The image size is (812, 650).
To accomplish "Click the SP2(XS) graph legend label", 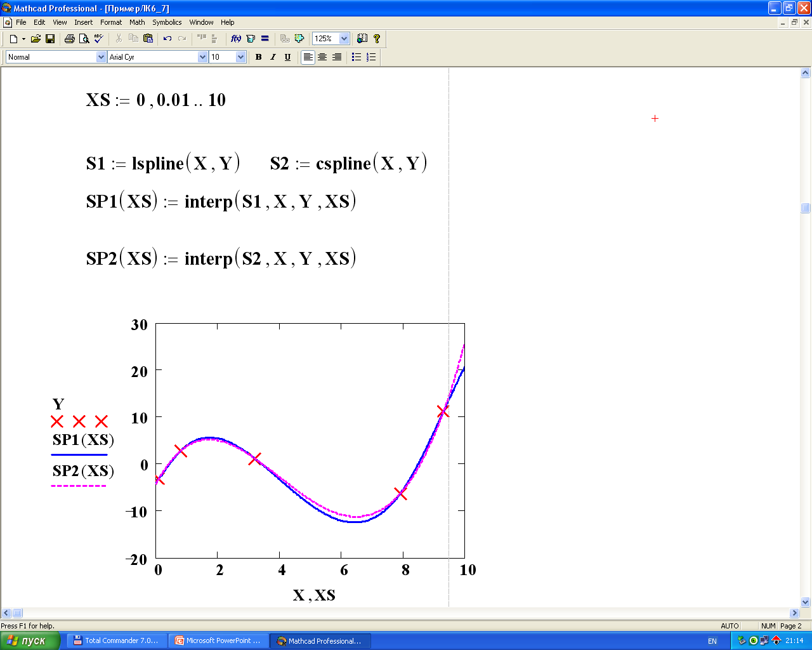I will pos(83,471).
